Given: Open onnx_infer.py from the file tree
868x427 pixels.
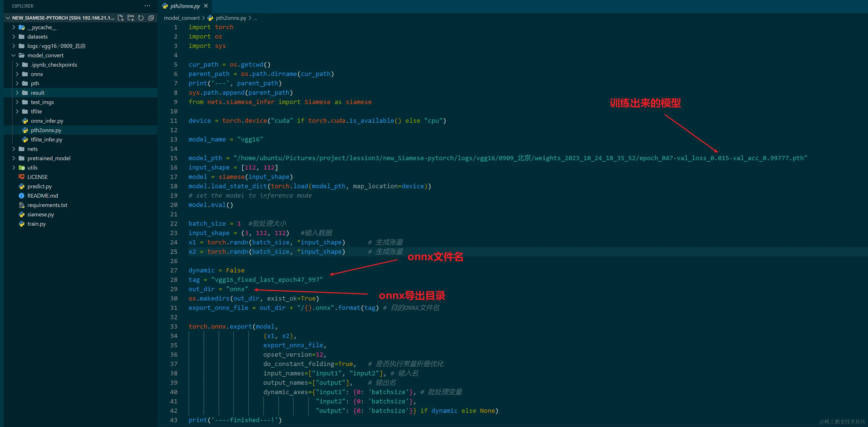Looking at the screenshot, I should pos(47,121).
